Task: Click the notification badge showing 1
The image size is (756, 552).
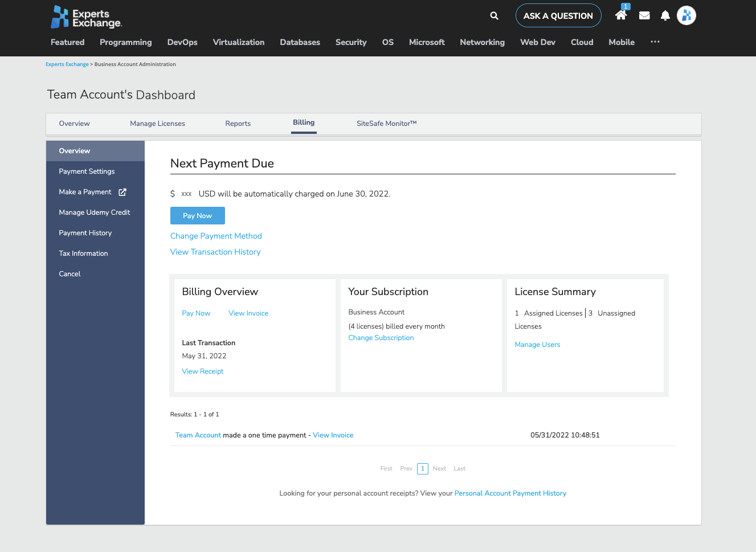Action: click(626, 6)
